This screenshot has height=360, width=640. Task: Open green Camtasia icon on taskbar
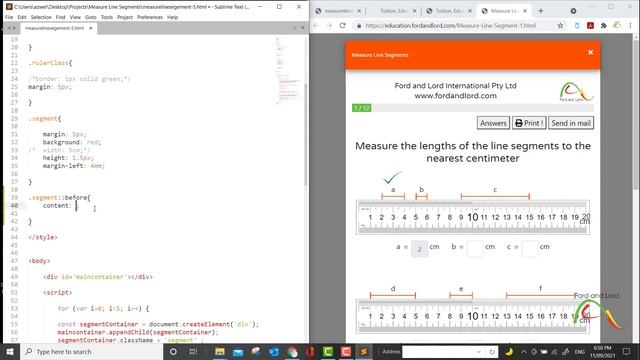point(328,351)
